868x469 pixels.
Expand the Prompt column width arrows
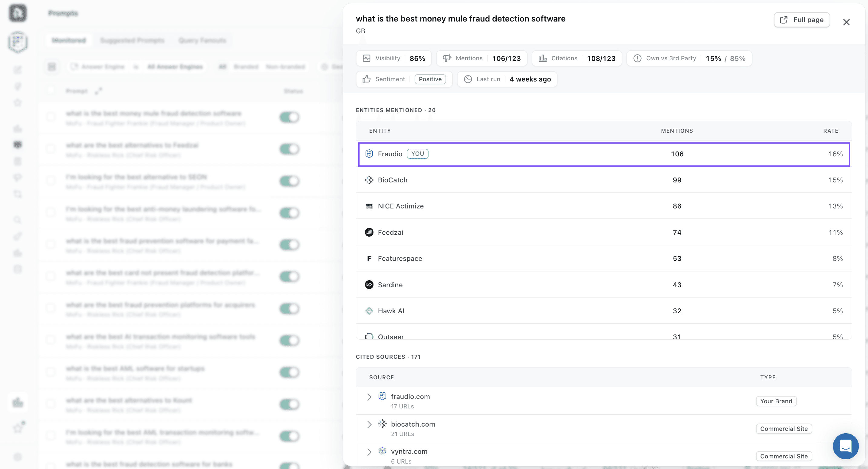pyautogui.click(x=98, y=91)
